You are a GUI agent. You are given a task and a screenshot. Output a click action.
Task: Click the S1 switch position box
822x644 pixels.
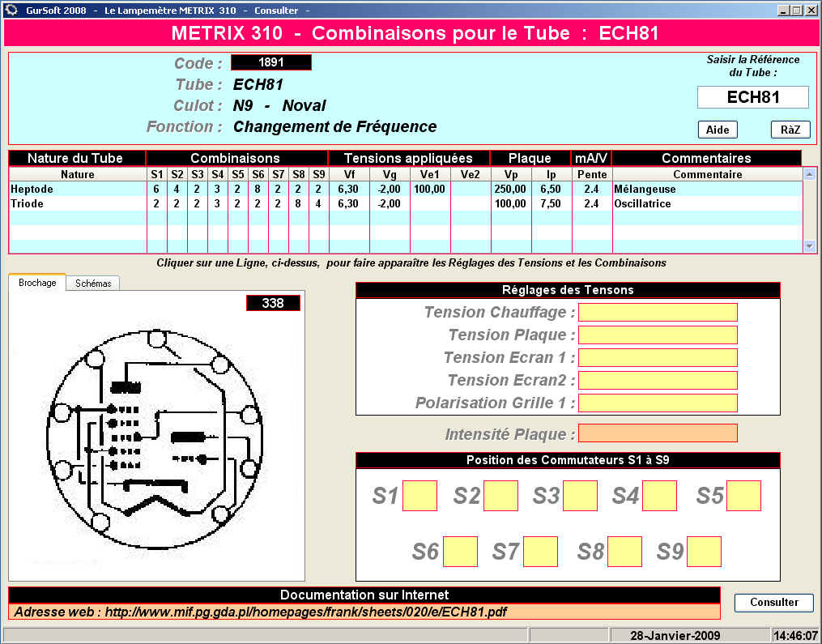[420, 496]
